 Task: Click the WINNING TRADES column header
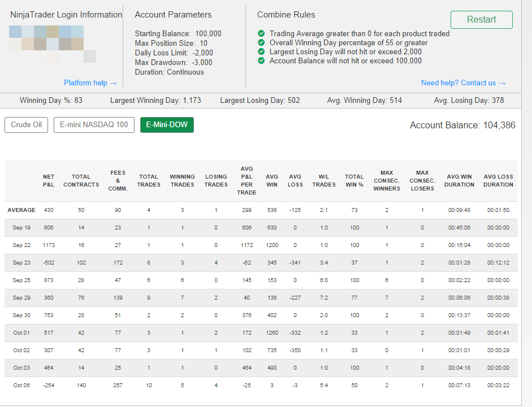[182, 181]
